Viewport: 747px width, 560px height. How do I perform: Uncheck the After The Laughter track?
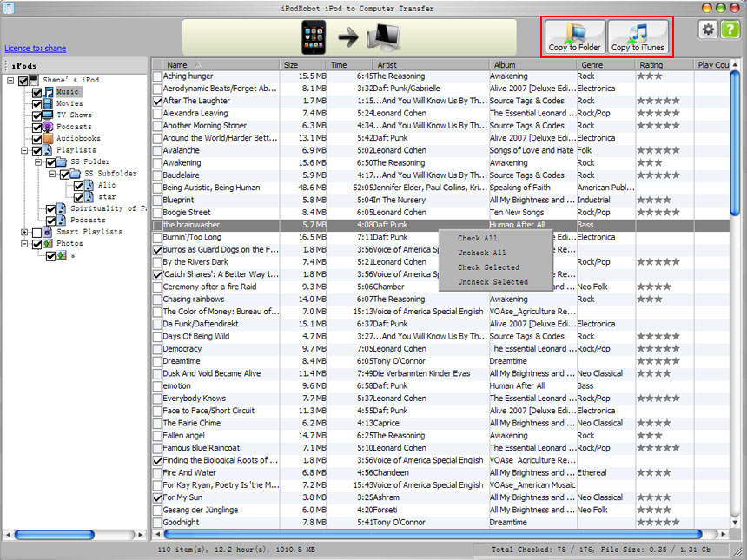[x=157, y=101]
